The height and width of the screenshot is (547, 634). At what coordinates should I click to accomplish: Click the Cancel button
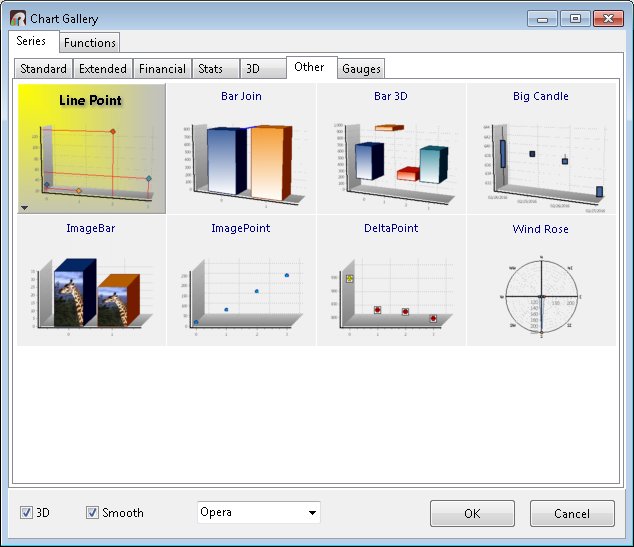[x=572, y=513]
